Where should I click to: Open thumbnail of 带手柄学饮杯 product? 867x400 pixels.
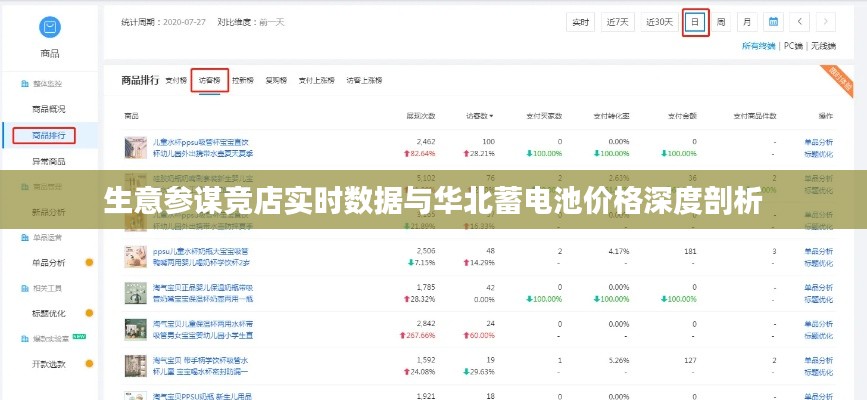coord(135,366)
